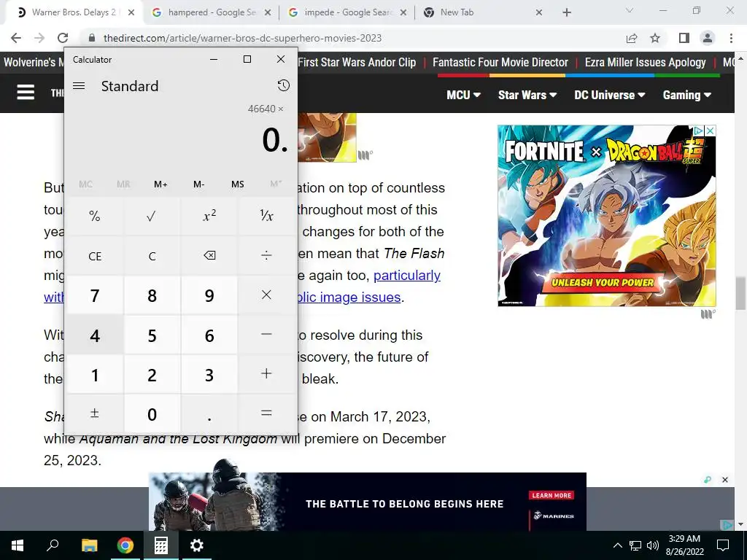Open File Explorer from taskbar
This screenshot has width=747, height=560.
click(x=89, y=545)
